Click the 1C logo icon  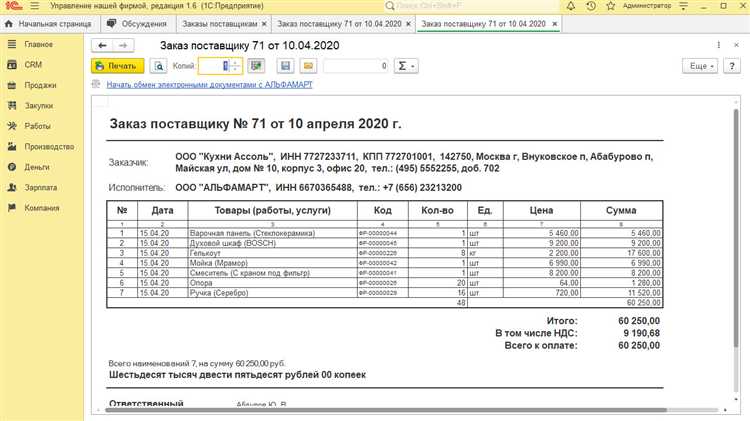point(14,6)
